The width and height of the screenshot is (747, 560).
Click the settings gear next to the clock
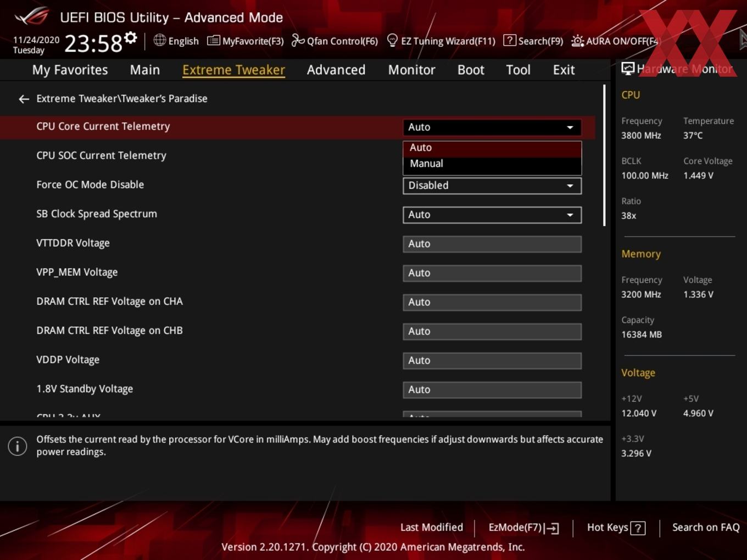click(130, 38)
